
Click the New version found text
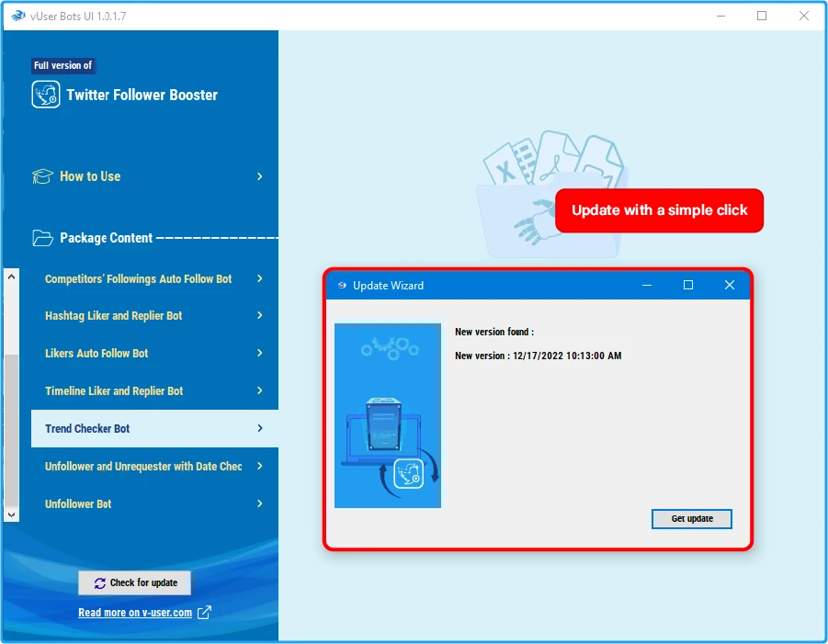coord(494,332)
